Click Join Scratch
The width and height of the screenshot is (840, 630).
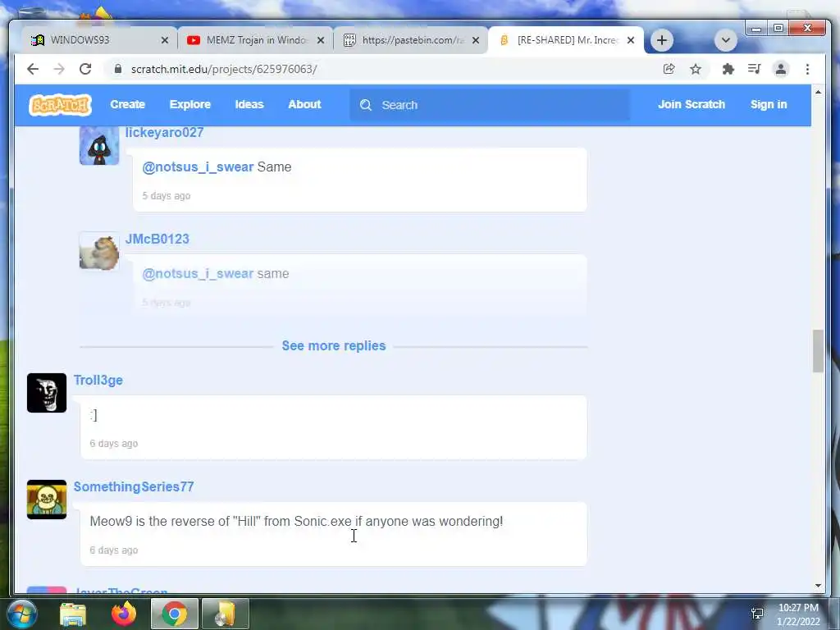(x=691, y=104)
